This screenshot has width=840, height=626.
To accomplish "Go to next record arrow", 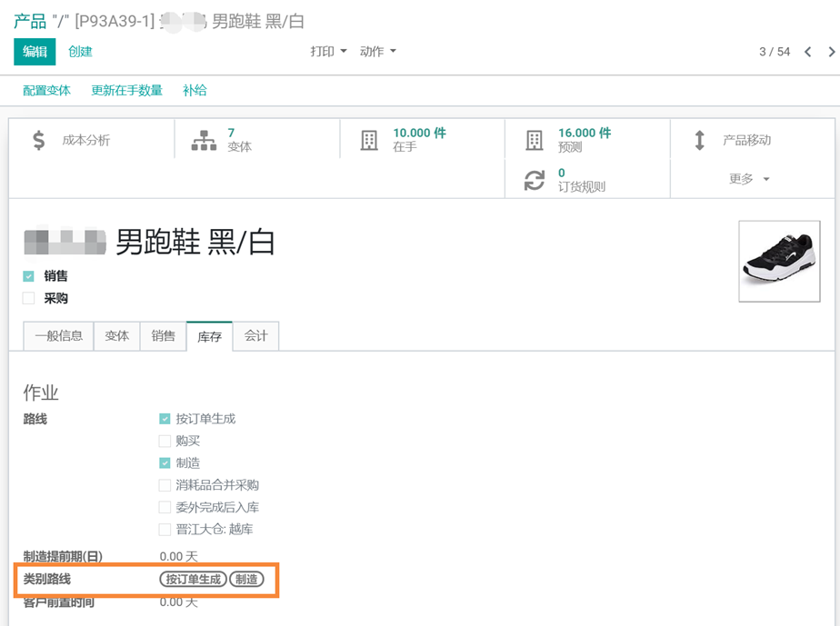I will tap(832, 52).
